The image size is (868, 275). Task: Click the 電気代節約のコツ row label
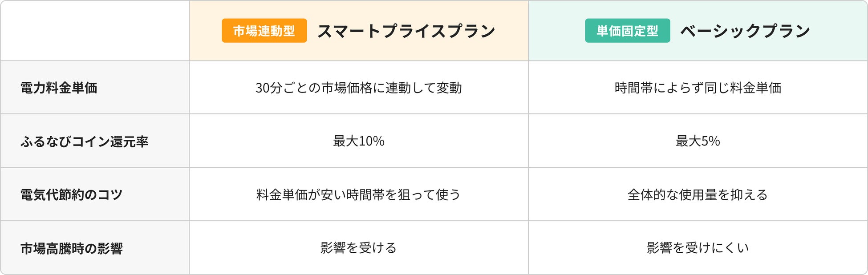coord(71,194)
